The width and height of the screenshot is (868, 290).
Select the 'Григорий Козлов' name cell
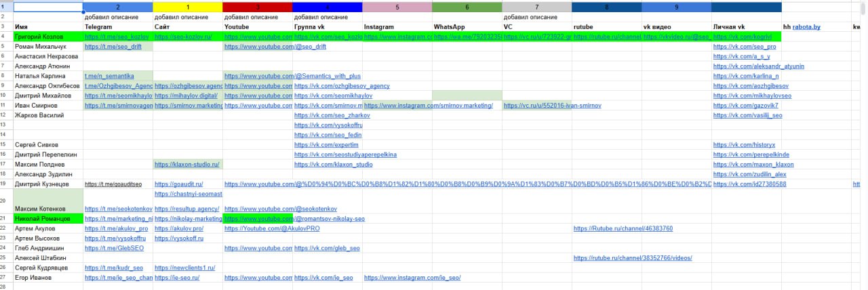pyautogui.click(x=48, y=36)
